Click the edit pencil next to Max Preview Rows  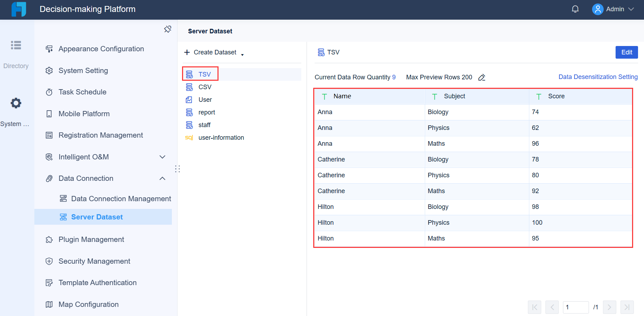(x=482, y=77)
